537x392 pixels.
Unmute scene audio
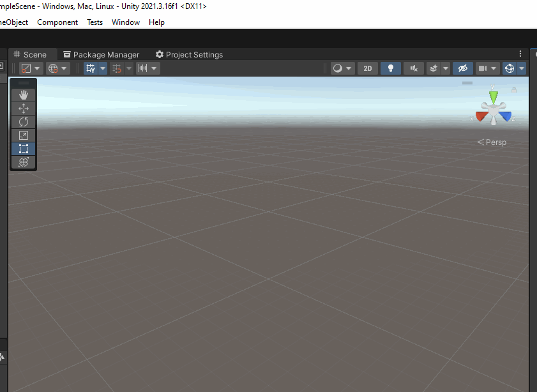(414, 68)
